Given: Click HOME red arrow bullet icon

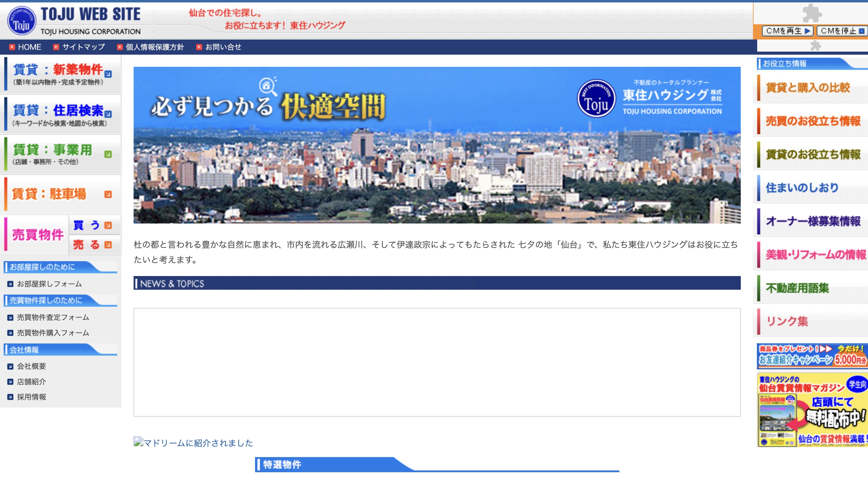Looking at the screenshot, I should pyautogui.click(x=12, y=47).
